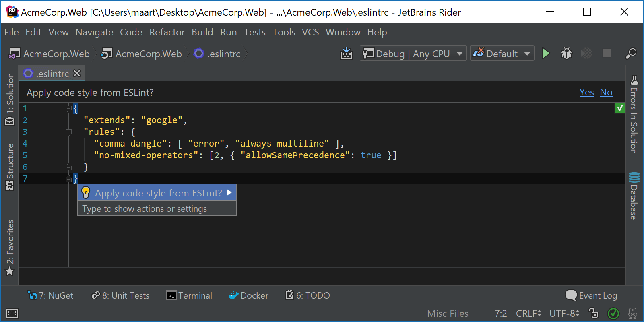Click the true value on line 5
The image size is (644, 322).
(371, 155)
